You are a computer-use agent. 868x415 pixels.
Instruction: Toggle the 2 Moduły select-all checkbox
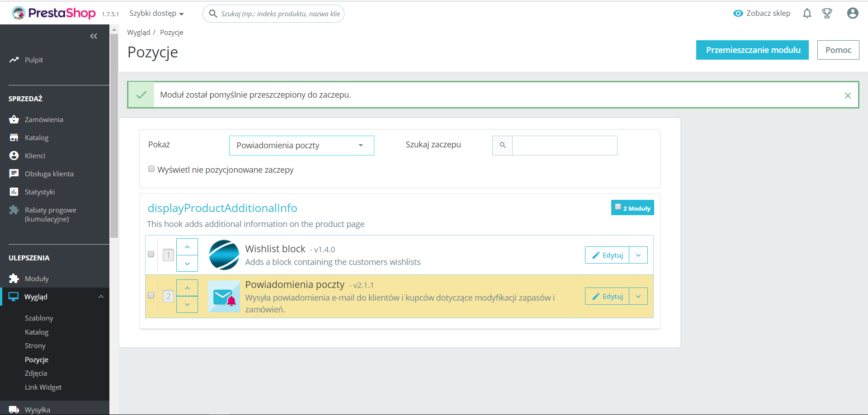click(618, 207)
